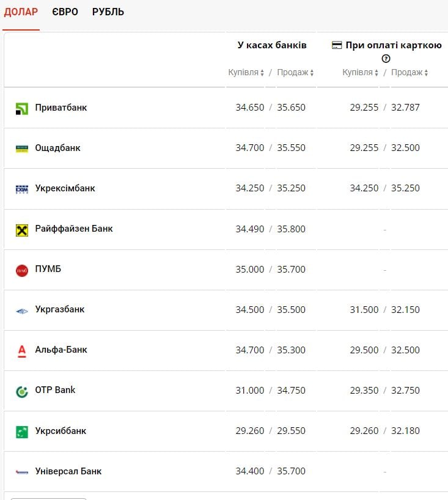This screenshot has width=448, height=500.
Task: Click the ПУМБ red logo icon
Action: (x=22, y=270)
